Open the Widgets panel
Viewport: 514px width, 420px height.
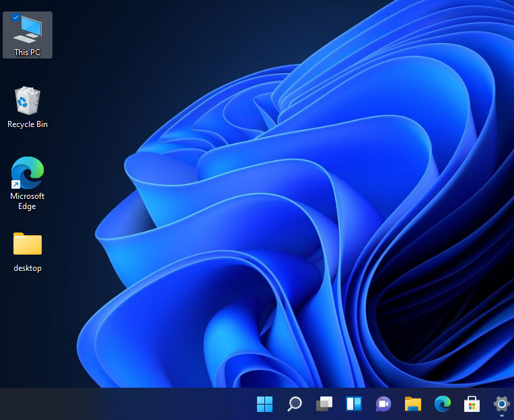pos(354,404)
